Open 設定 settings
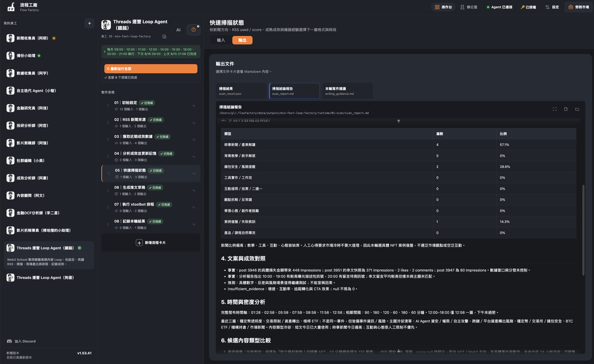The image size is (594, 364). (552, 7)
